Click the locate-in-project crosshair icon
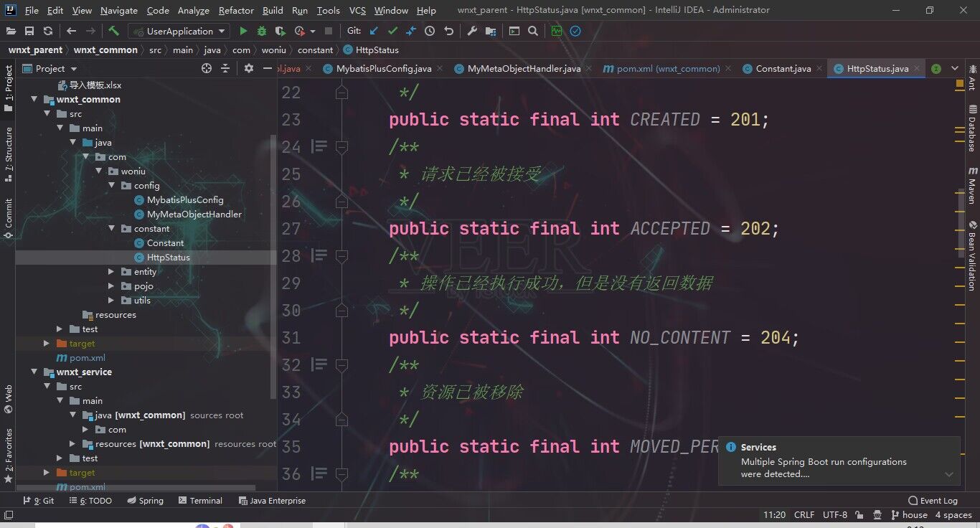Viewport: 980px width, 528px height. click(x=207, y=68)
